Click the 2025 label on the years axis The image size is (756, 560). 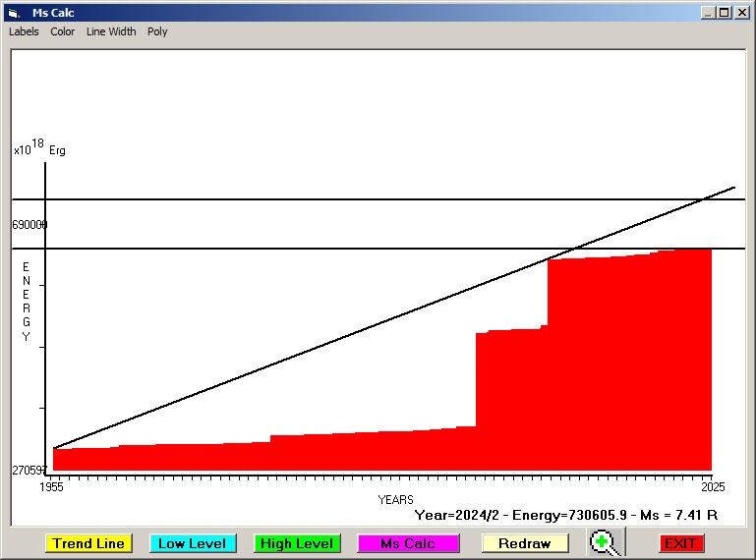(x=712, y=487)
